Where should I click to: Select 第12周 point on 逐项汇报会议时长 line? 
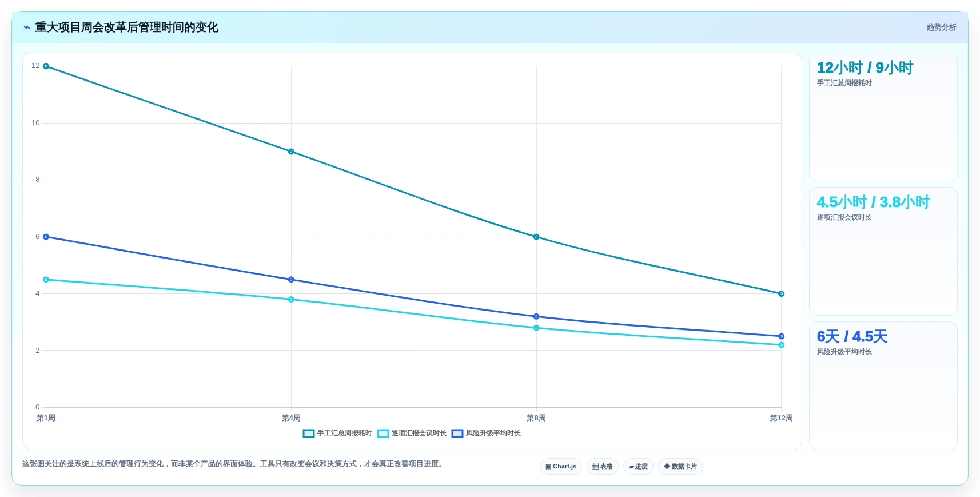782,345
